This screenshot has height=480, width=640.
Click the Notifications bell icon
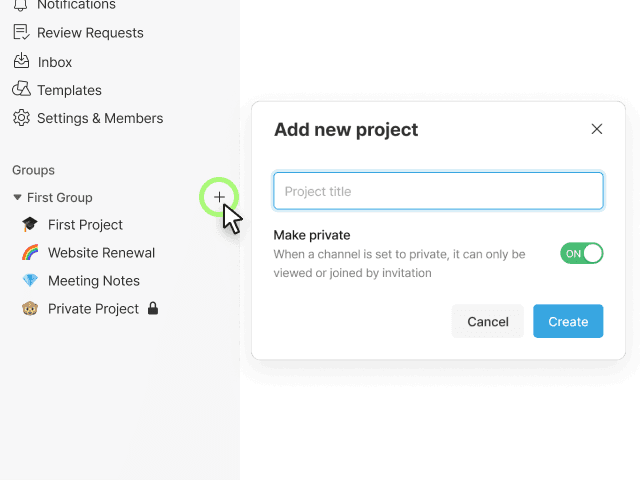pyautogui.click(x=21, y=5)
